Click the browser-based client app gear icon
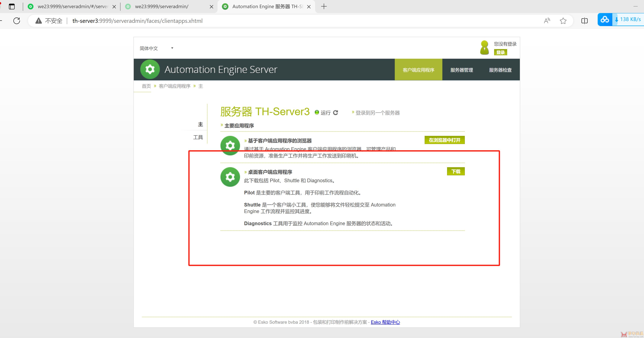Screen dimensions: 644x338 [230, 146]
